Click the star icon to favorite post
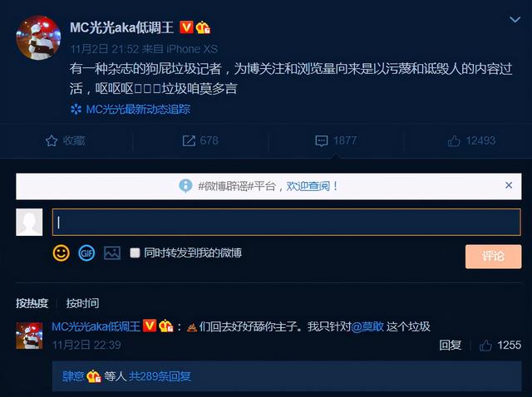This screenshot has width=532, height=397. [52, 140]
